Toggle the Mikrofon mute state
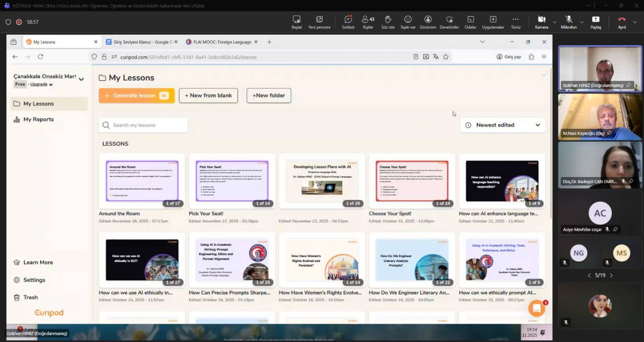 [x=568, y=20]
